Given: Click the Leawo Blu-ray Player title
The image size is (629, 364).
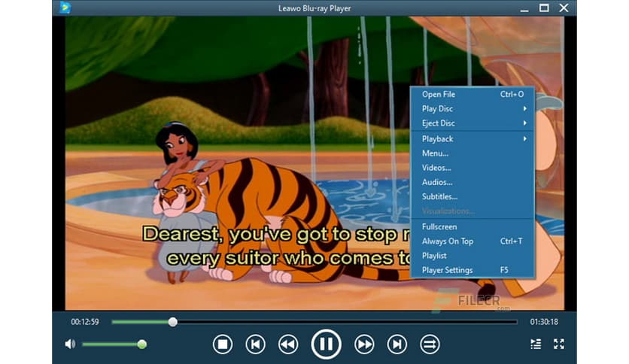Looking at the screenshot, I should pos(314,8).
